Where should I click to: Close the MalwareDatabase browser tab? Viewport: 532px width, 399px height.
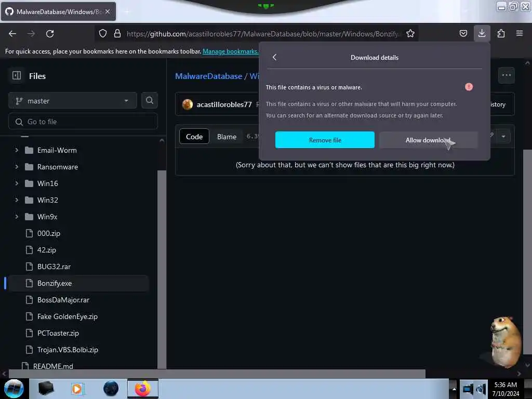[x=108, y=11]
